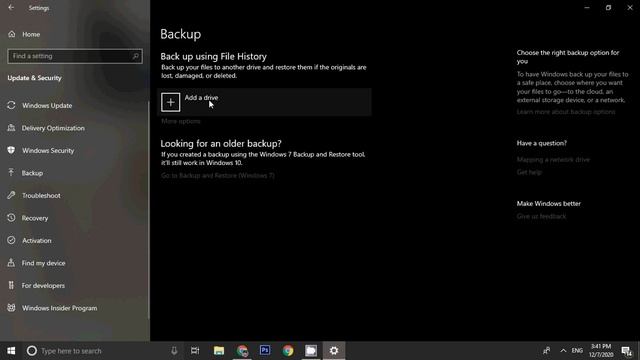Open the Troubleshoot page
This screenshot has width=640, height=360.
tap(41, 196)
